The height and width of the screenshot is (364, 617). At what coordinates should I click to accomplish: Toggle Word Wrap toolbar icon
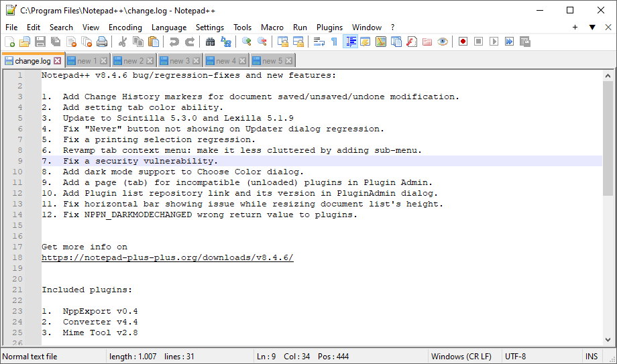click(319, 42)
